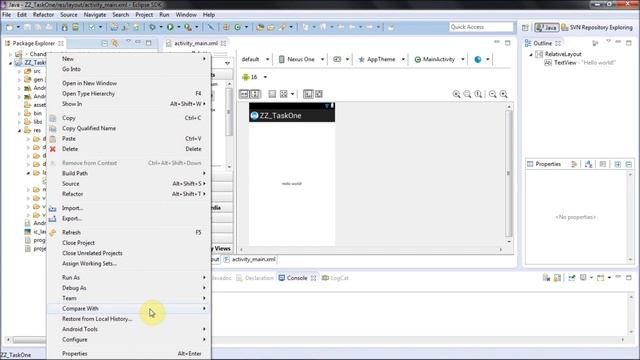The width and height of the screenshot is (640, 360).
Task: Click Close Unrelated Projects entry
Action: click(129, 253)
